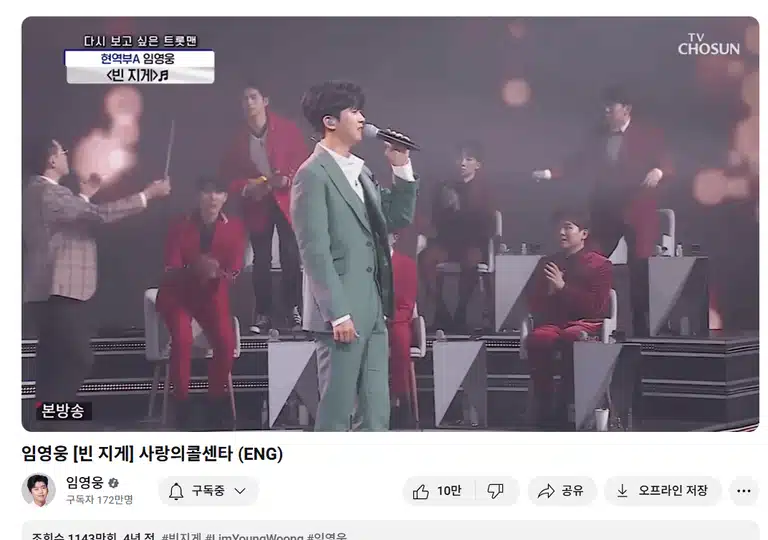Image resolution: width=768 pixels, height=540 pixels.
Task: Click the 구독자 172만명 subscriber count
Action: point(99,500)
